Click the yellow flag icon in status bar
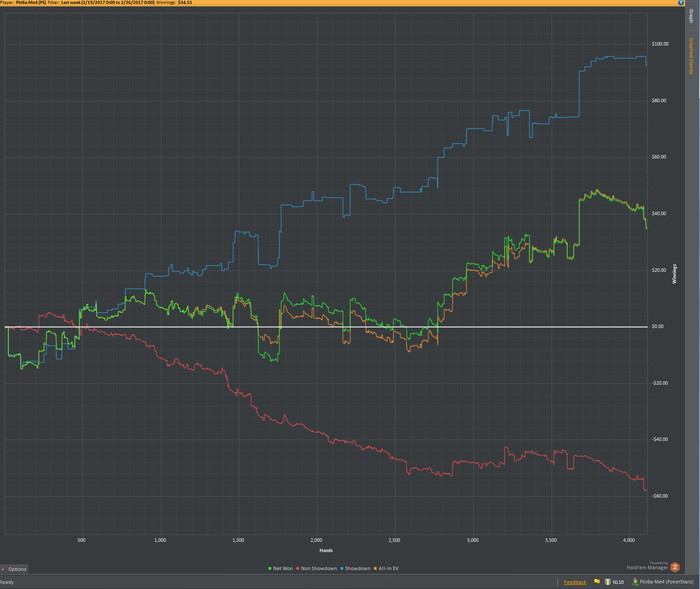This screenshot has height=589, width=700. pos(597,581)
